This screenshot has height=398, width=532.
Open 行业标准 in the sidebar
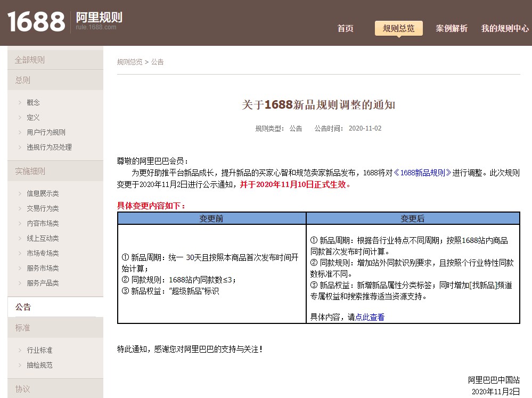tap(40, 350)
